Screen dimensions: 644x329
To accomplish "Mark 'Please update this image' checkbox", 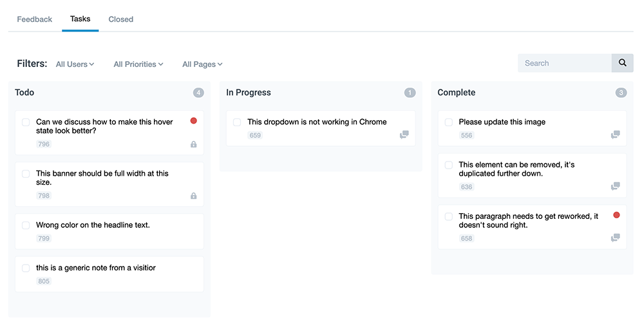I will 448,122.
